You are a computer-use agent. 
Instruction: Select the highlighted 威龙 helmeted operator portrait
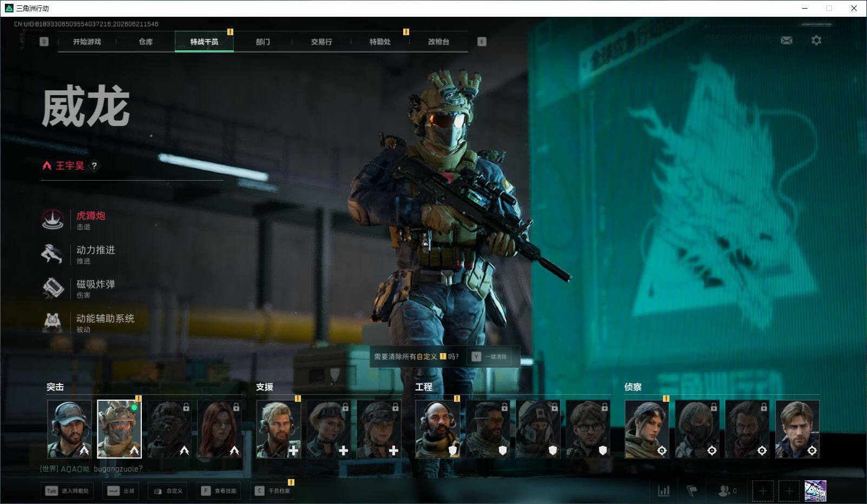point(119,429)
